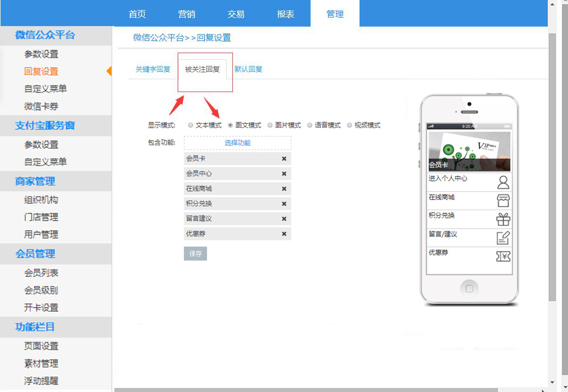This screenshot has width=568, height=392.
Task: Click 回复设置 breadcrumb link
Action: (x=214, y=38)
